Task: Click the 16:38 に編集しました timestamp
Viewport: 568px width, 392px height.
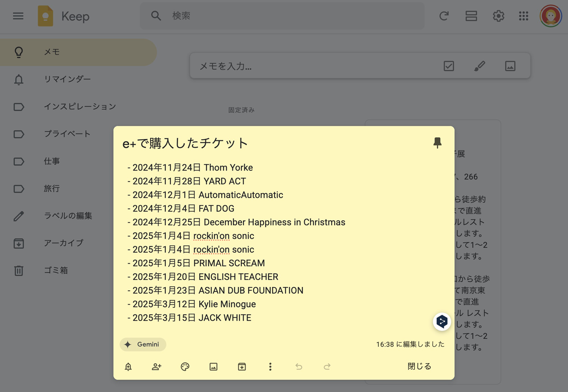Action: pos(410,345)
